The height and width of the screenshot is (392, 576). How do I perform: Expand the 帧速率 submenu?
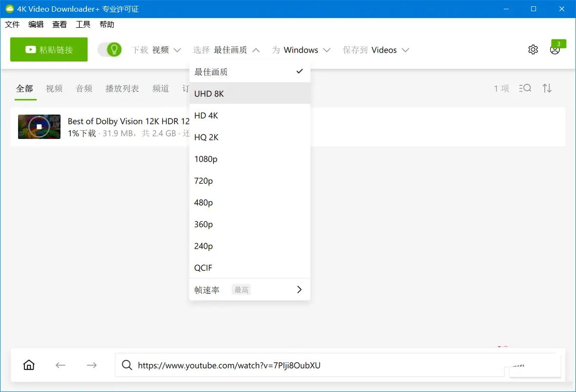(x=249, y=289)
